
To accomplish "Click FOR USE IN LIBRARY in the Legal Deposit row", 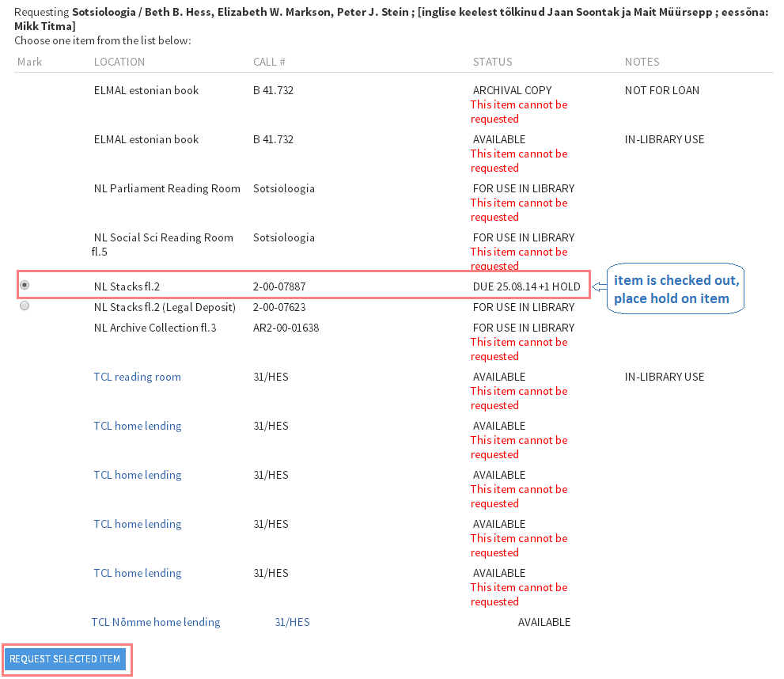I will click(x=524, y=307).
